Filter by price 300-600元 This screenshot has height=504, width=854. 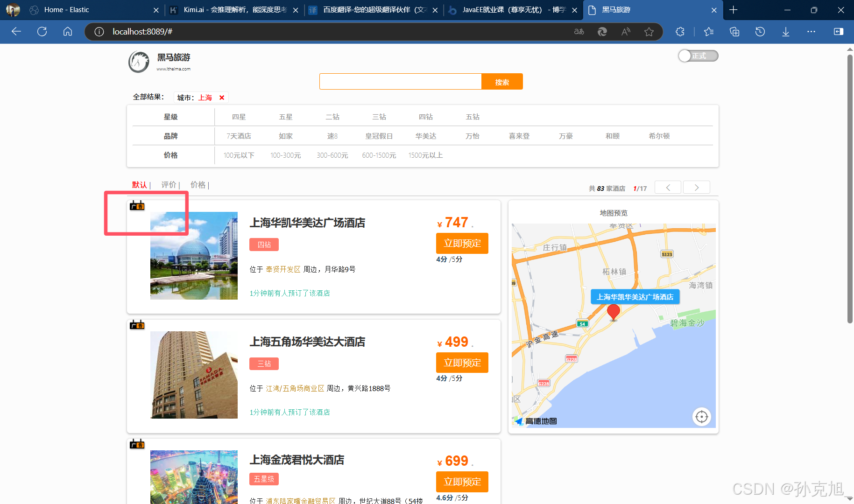point(332,155)
